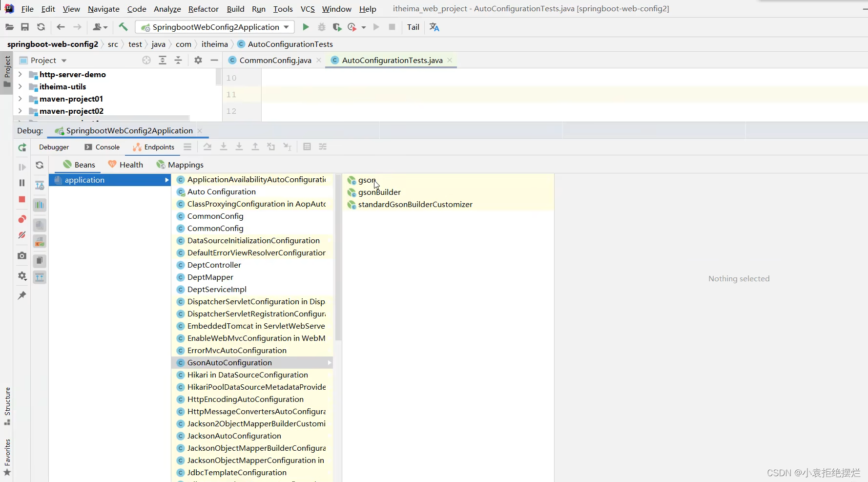Switch to the Console tab
The image size is (868, 482).
(x=102, y=147)
